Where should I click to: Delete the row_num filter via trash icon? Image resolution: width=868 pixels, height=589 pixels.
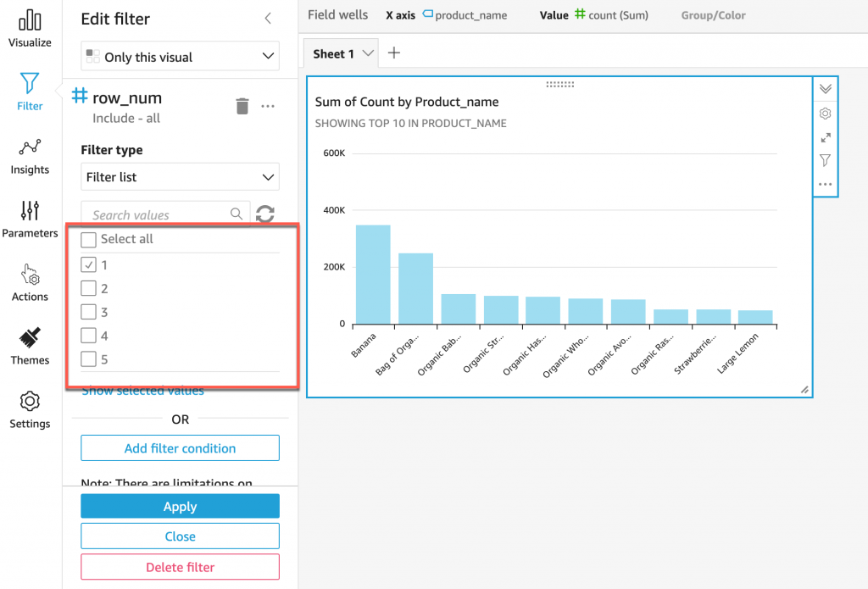(242, 106)
